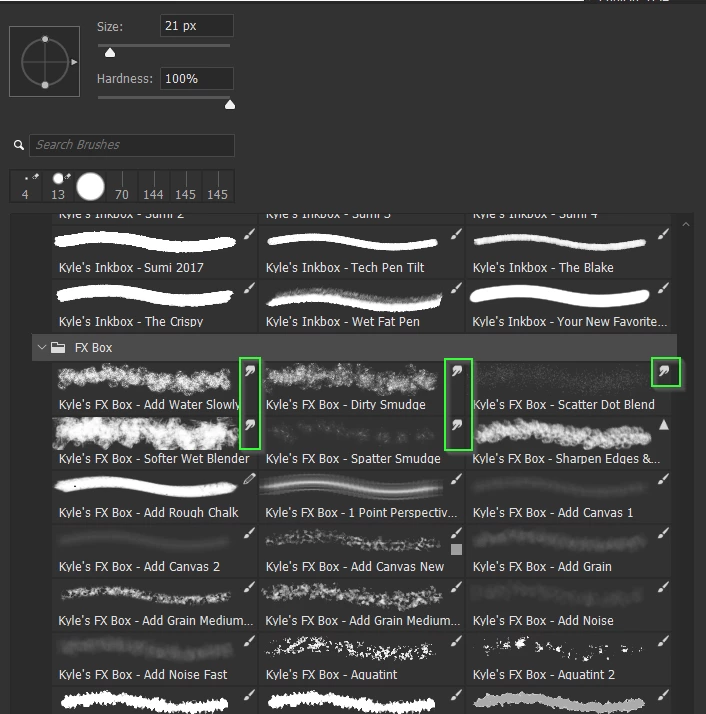Image resolution: width=706 pixels, height=714 pixels.
Task: Click the gray square swatch on Add Canvas New
Action: pyautogui.click(x=456, y=550)
